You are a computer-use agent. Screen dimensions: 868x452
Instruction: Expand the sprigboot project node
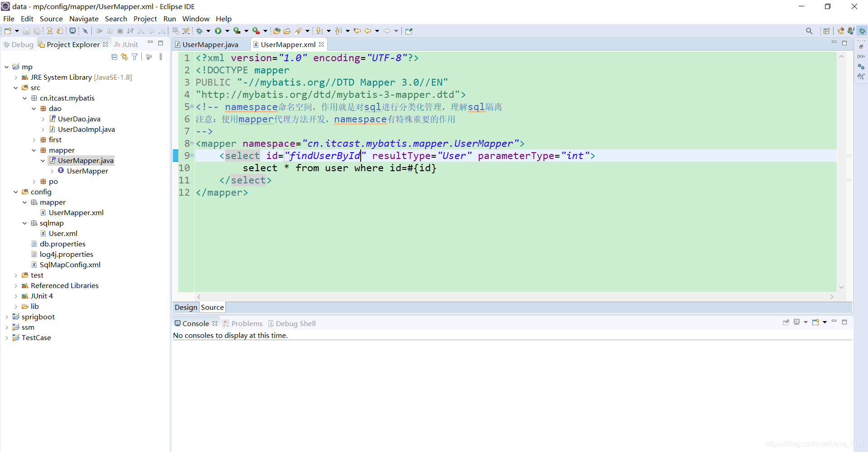pyautogui.click(x=7, y=317)
